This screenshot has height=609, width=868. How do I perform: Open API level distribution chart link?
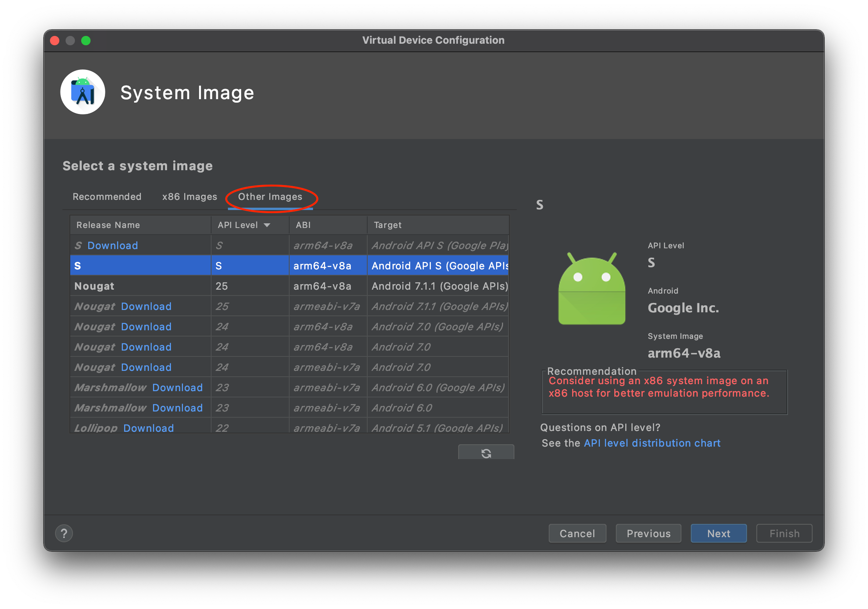pyautogui.click(x=652, y=443)
